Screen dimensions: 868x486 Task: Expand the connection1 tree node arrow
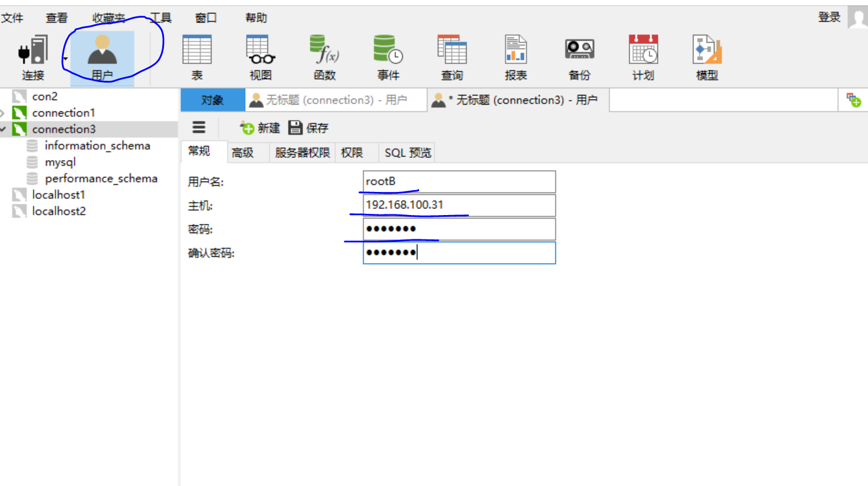coord(3,113)
